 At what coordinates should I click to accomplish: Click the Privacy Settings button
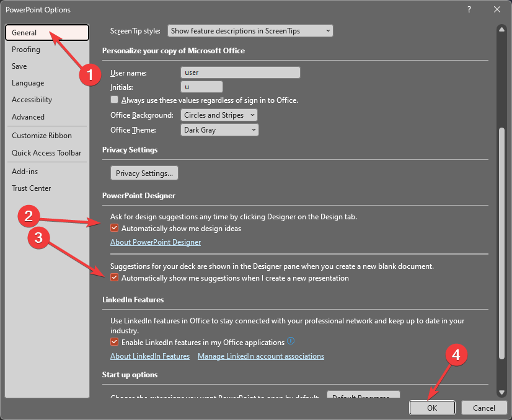tap(144, 173)
